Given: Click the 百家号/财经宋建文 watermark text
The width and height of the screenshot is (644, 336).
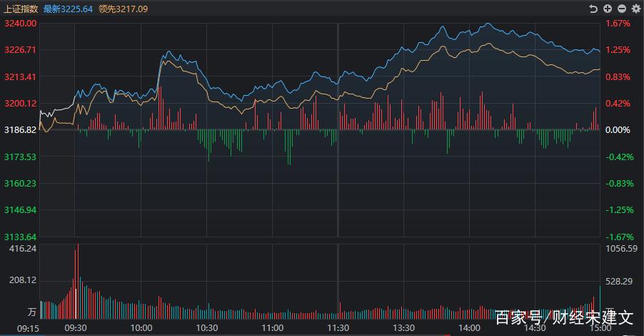Looking at the screenshot, I should point(564,317).
